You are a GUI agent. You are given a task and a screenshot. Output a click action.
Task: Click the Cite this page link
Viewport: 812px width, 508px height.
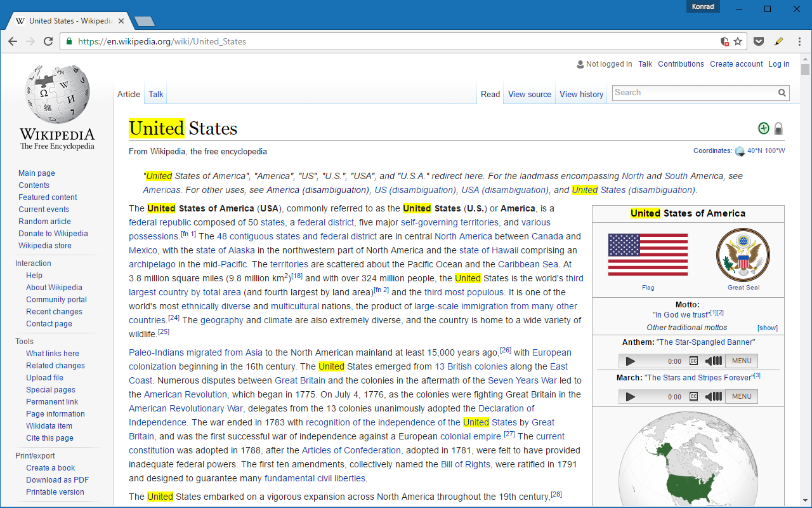[49, 438]
